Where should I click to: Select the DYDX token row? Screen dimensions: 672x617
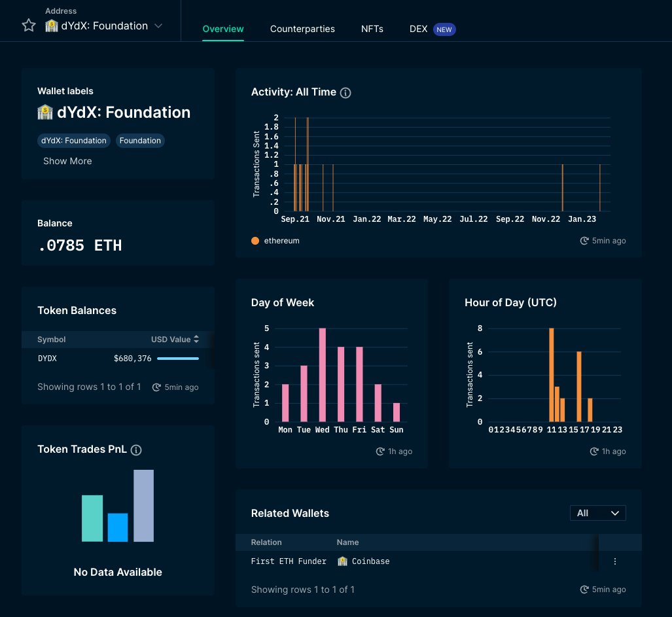point(118,358)
